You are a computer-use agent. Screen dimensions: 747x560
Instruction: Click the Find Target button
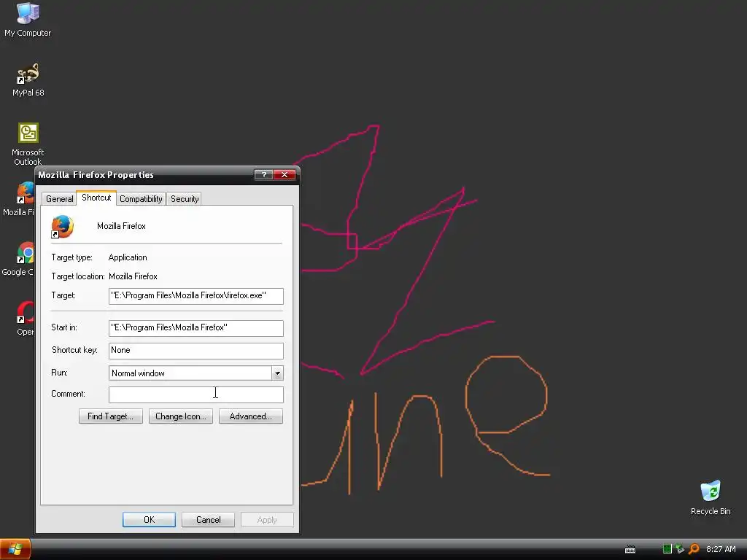coord(111,416)
